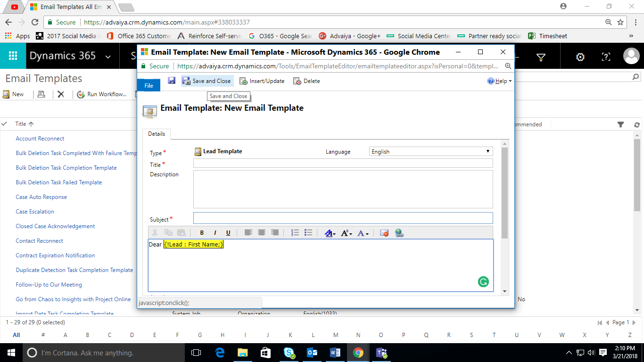Screen dimensions: 644x362
Task: Reload the page in Chrome
Action: (34, 22)
